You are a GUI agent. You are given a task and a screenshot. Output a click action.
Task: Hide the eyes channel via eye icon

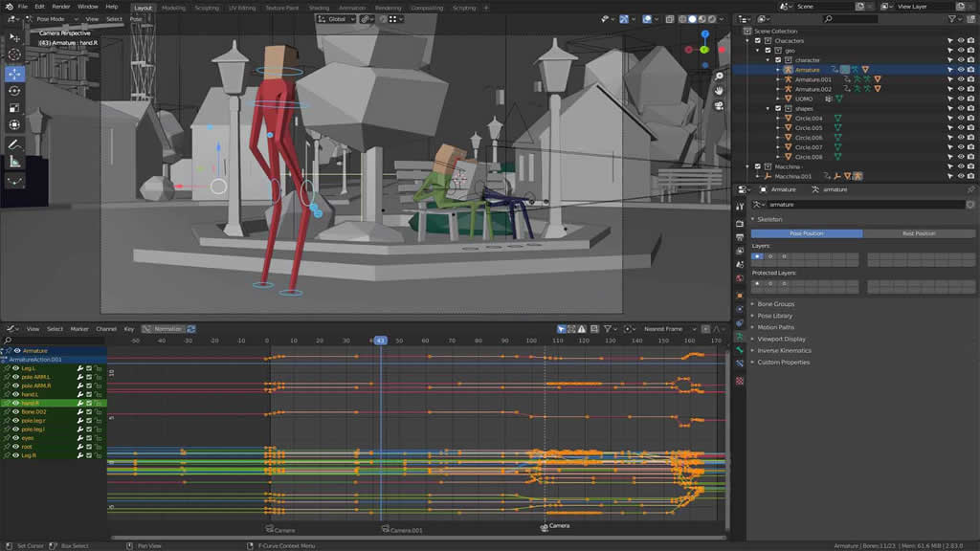pyautogui.click(x=15, y=438)
